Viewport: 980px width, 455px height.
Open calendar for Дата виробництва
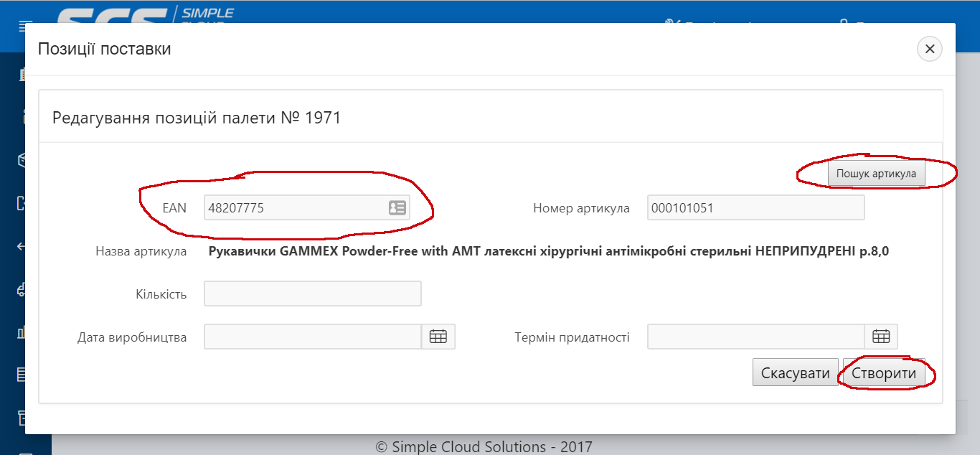point(438,337)
